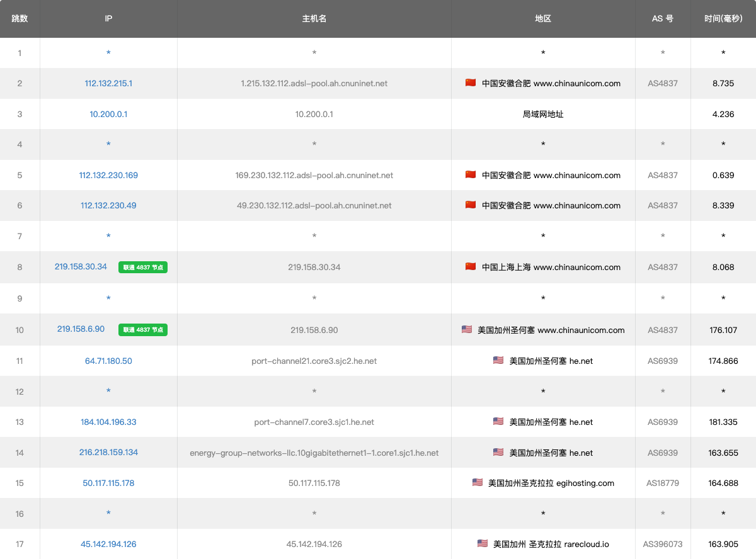Click the 时间(毫秒) column header
756x559 pixels.
click(723, 19)
